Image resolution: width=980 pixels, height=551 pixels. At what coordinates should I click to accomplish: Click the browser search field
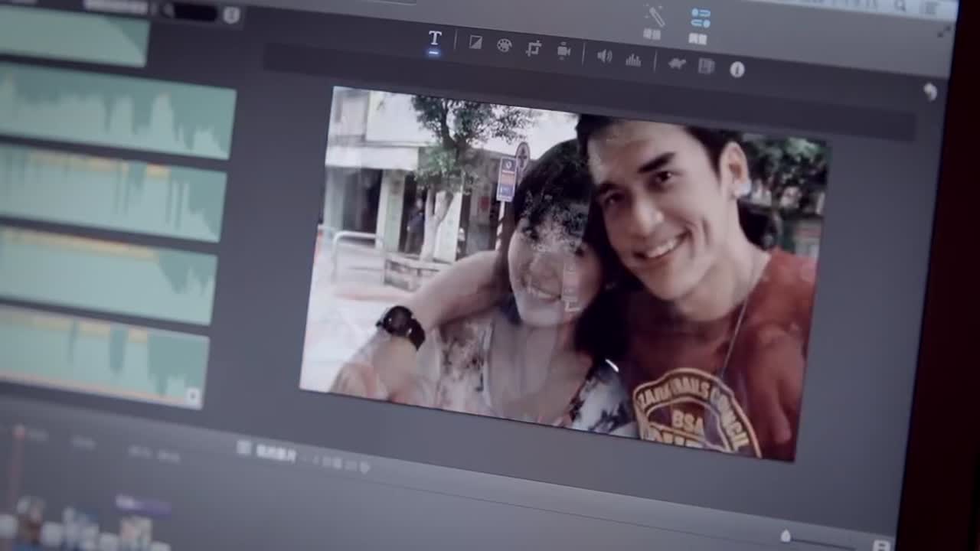pyautogui.click(x=191, y=12)
